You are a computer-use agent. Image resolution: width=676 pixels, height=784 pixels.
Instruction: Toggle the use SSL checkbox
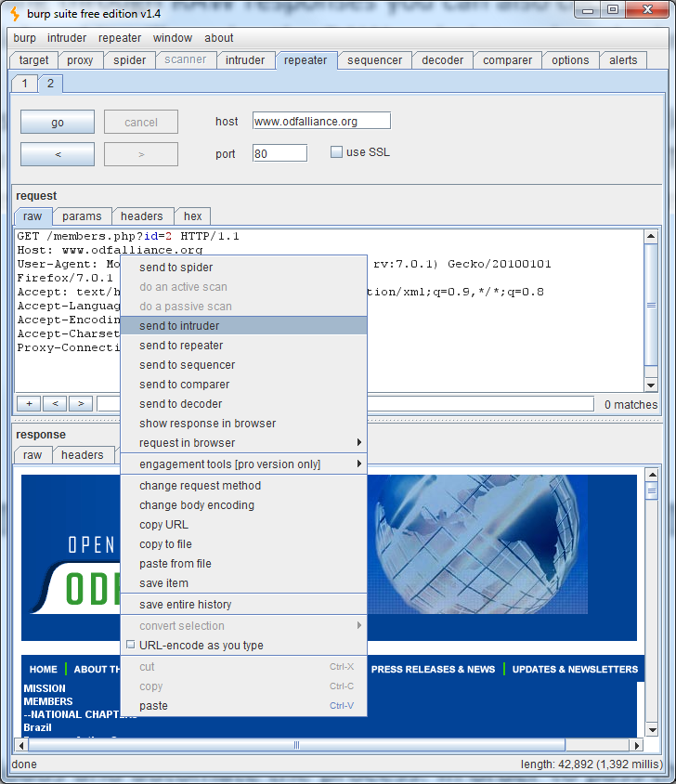click(336, 152)
